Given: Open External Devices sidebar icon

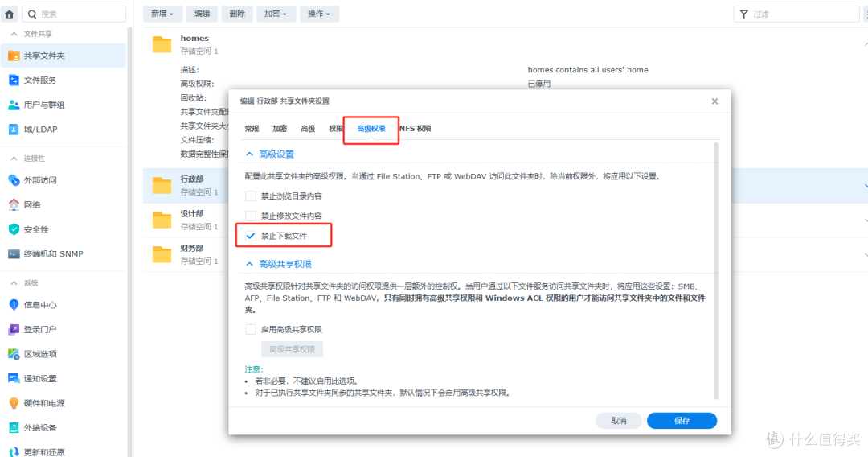Looking at the screenshot, I should click(x=14, y=428).
